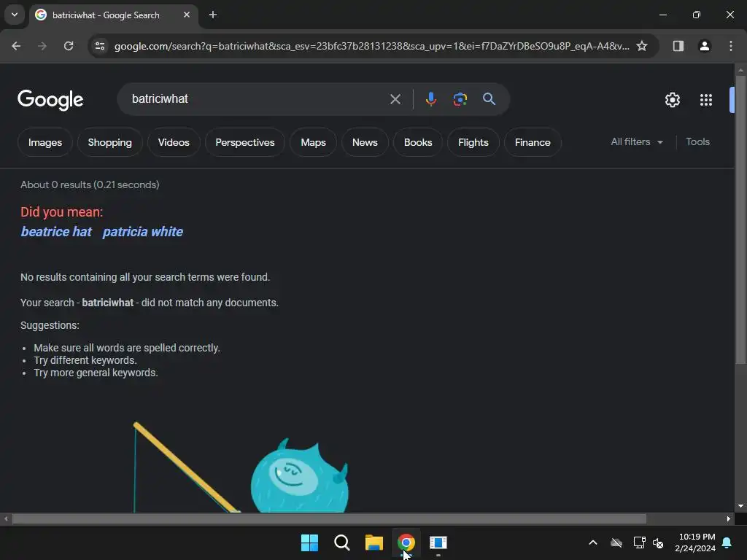
Task: Click the forward navigation arrow
Action: pos(42,46)
